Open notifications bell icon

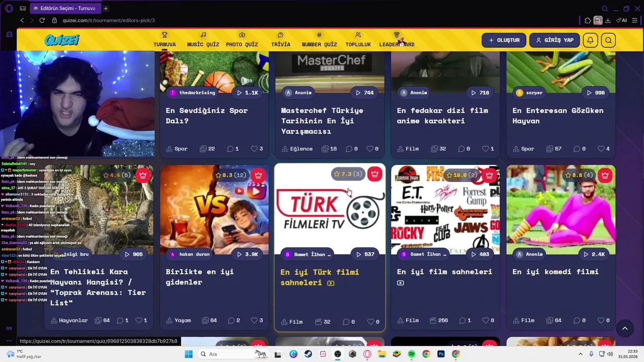(591, 40)
